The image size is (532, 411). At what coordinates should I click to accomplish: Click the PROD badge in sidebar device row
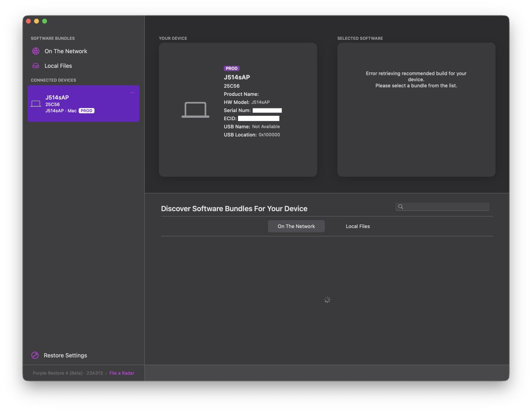(x=86, y=111)
